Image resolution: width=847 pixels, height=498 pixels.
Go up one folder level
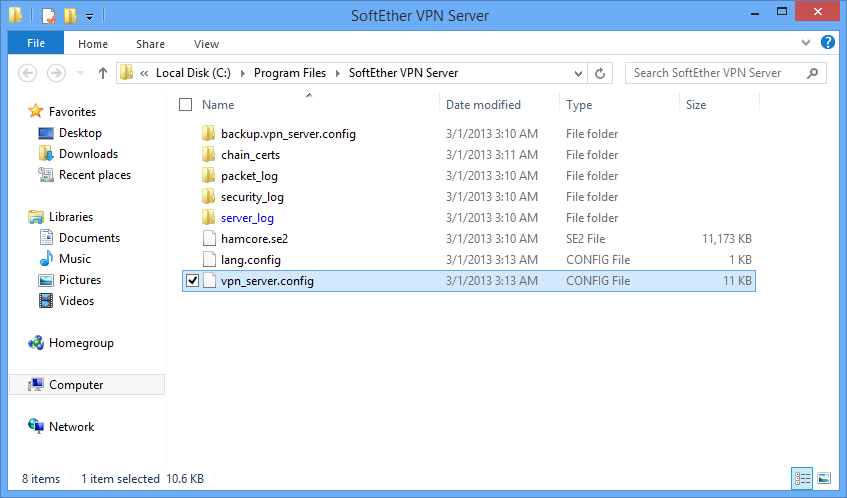(x=103, y=73)
